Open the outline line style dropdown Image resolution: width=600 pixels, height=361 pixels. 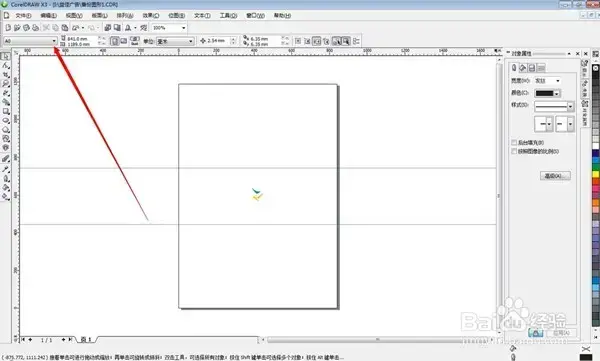570,106
